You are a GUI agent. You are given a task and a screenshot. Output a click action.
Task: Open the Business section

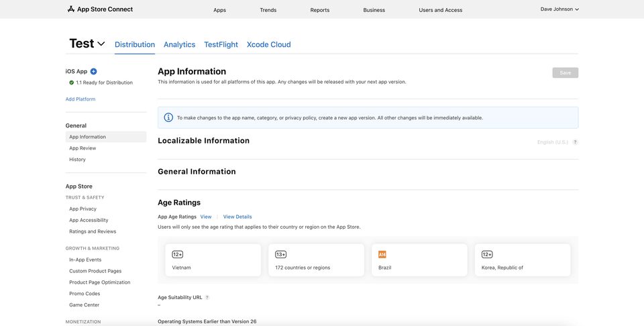(374, 10)
